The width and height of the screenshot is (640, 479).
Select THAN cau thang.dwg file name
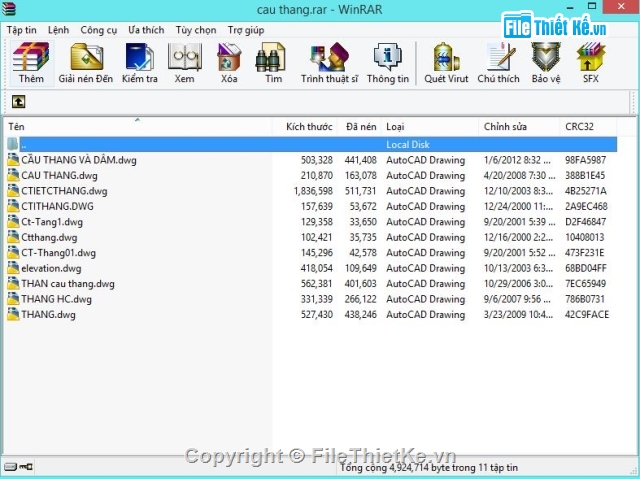[x=68, y=284]
